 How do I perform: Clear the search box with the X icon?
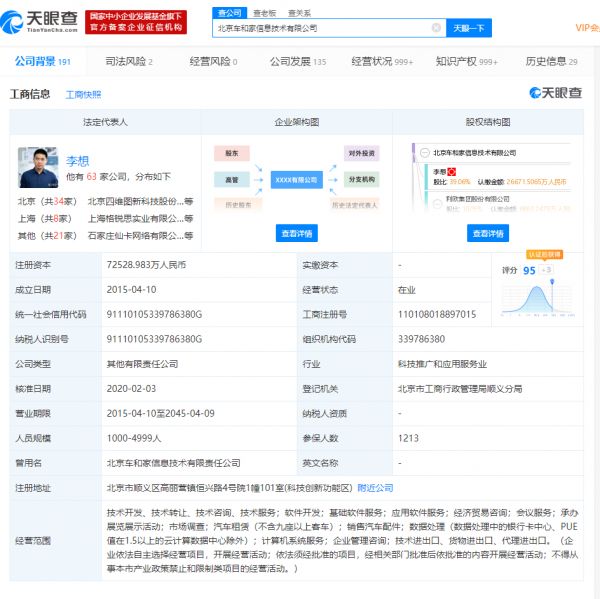click(436, 28)
